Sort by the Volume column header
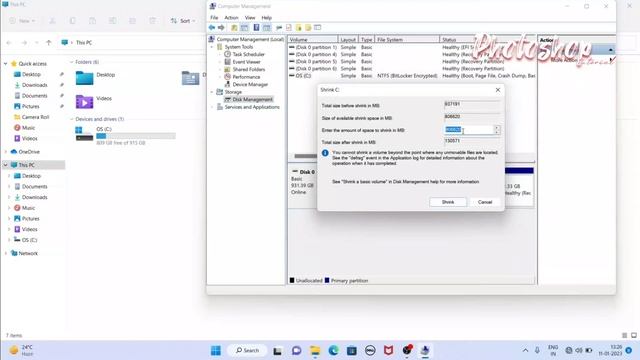 pos(313,40)
